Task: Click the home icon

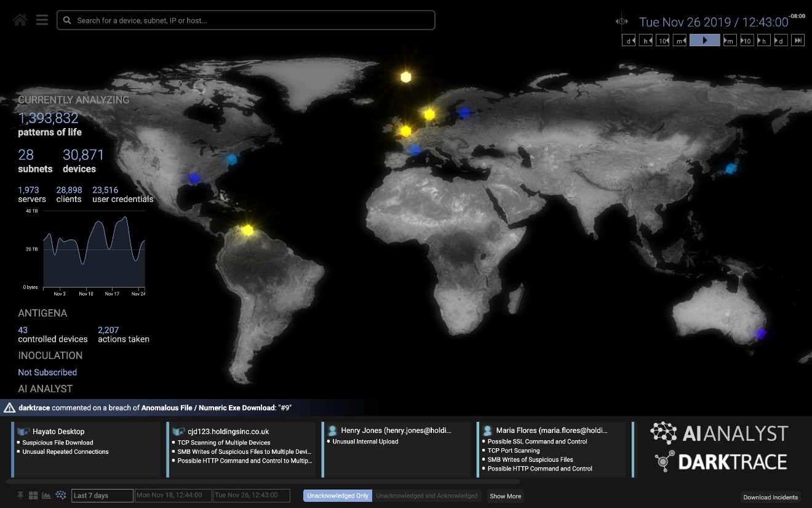Action: pyautogui.click(x=20, y=20)
